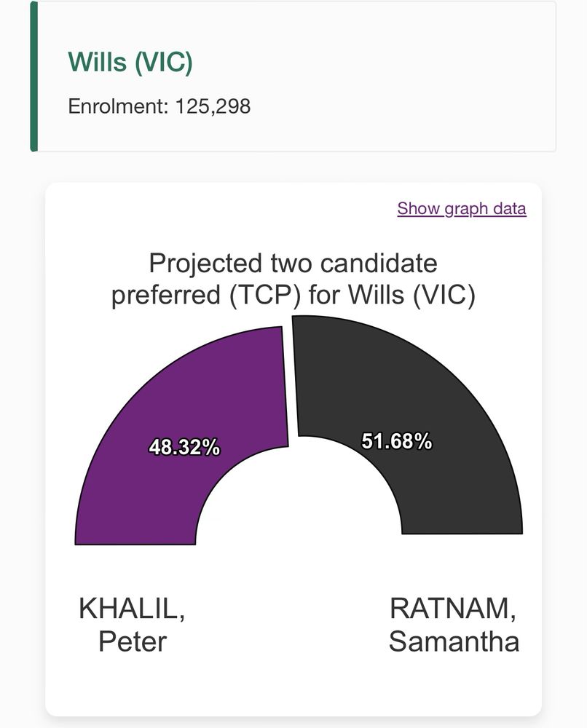Click the word Samantha under RATNAM
587x728 pixels.
click(x=454, y=641)
